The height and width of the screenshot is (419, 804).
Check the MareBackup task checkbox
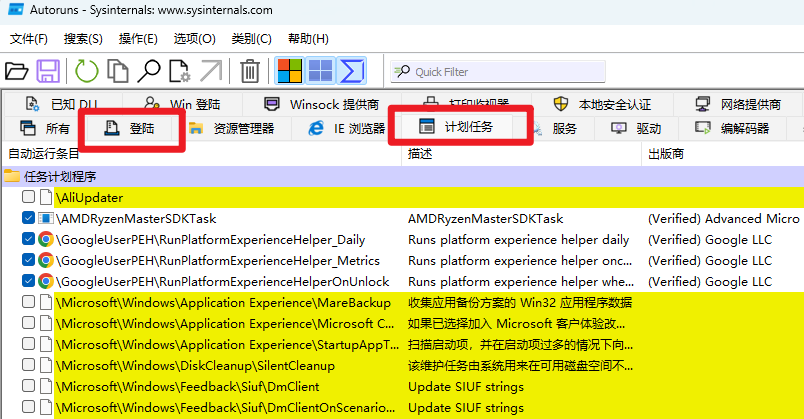[28, 302]
